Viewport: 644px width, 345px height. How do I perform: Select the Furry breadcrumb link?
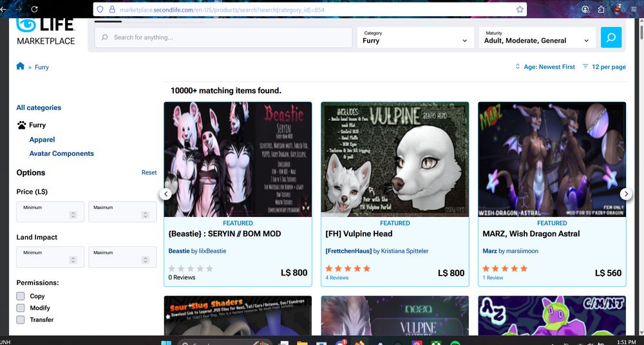[x=41, y=68]
